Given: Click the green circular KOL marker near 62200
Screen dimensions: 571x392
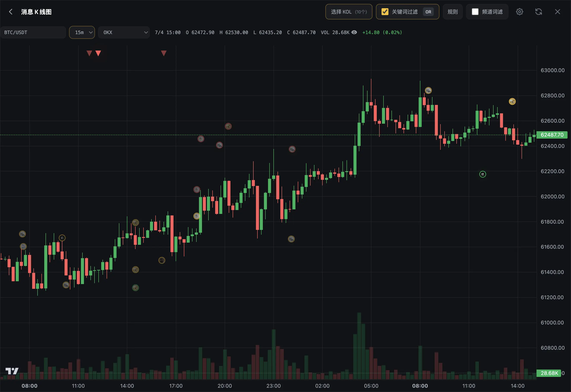Looking at the screenshot, I should coord(483,174).
